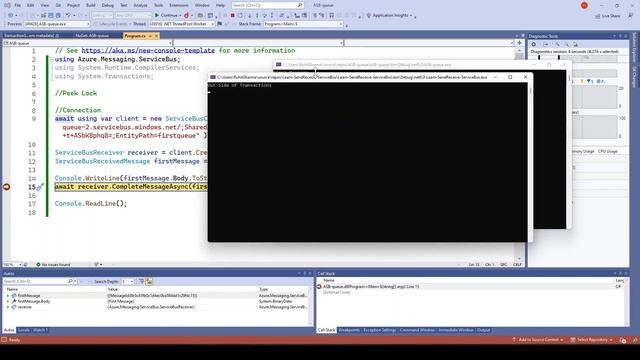Expand the receiver variable row
Viewport: 640px width, 360px height.
8,307
